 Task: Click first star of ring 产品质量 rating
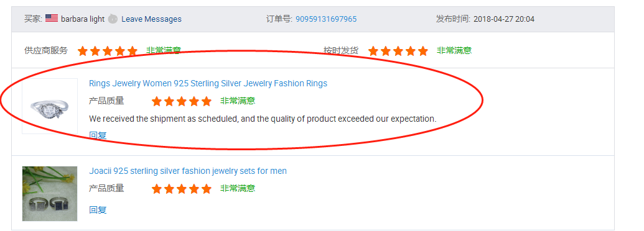pos(156,101)
